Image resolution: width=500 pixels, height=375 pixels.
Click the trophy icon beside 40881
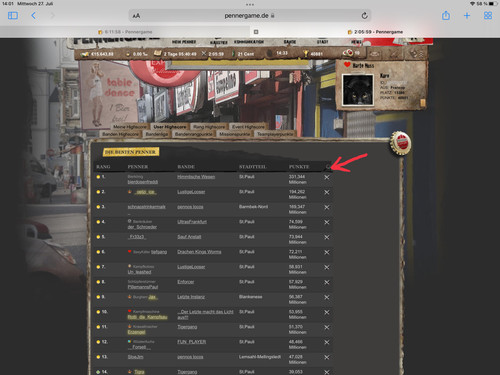pos(305,53)
